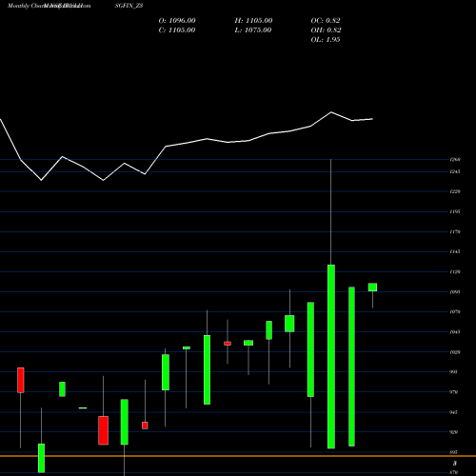476x476 pixels.
Task: Select the last small green candle on right
Action: [372, 288]
